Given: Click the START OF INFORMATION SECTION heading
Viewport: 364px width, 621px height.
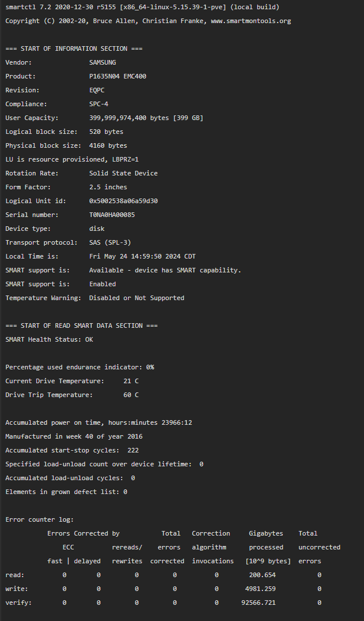Looking at the screenshot, I should coord(74,48).
